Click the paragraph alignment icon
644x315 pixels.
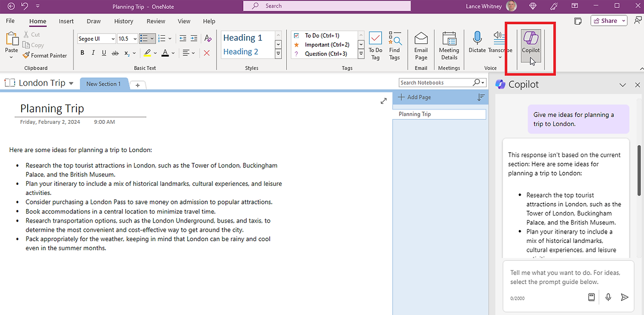point(186,53)
